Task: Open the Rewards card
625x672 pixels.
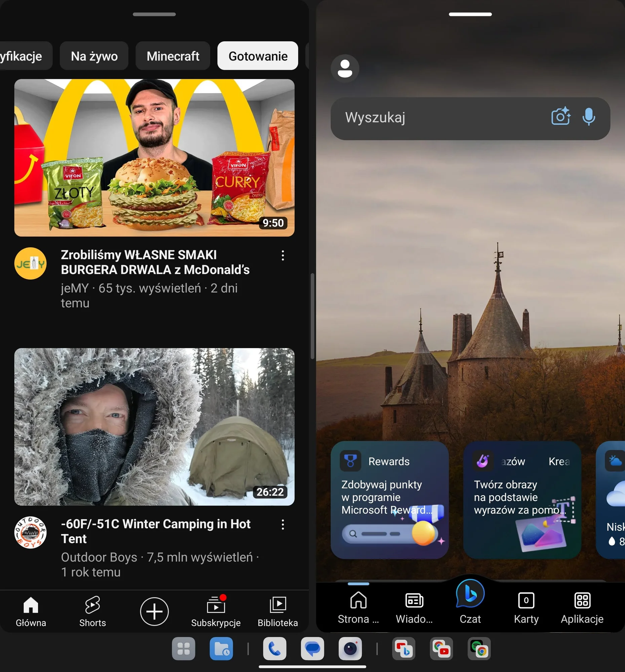Action: [x=390, y=500]
